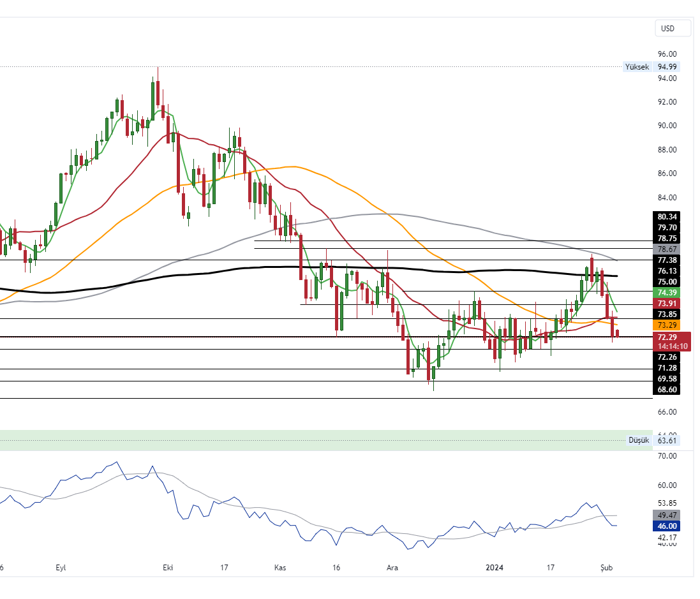Click the Kas month on time axis
Screen dimensions: 700x599
tap(280, 567)
